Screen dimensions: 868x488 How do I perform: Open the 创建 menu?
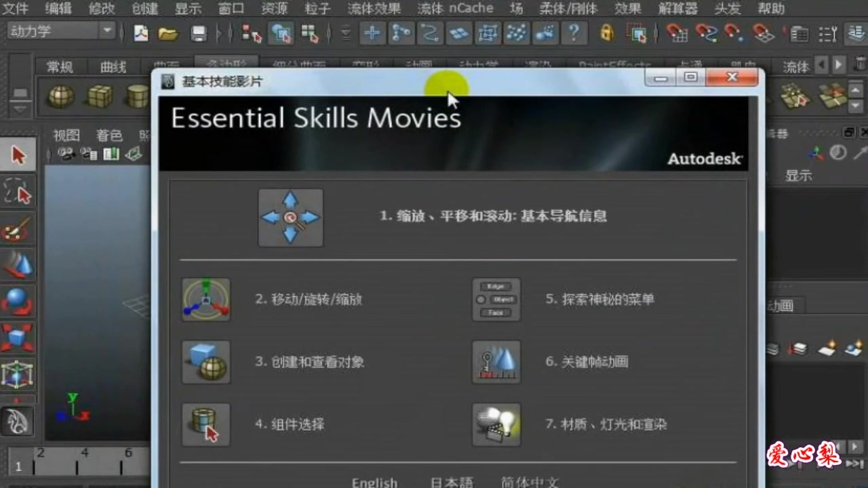click(x=144, y=9)
